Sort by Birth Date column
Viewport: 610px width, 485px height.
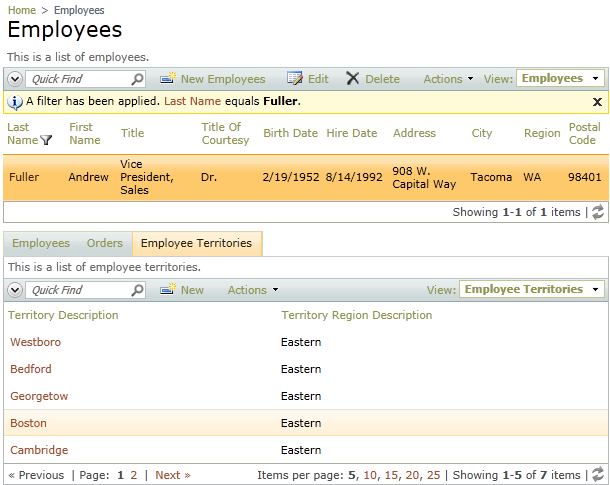290,133
